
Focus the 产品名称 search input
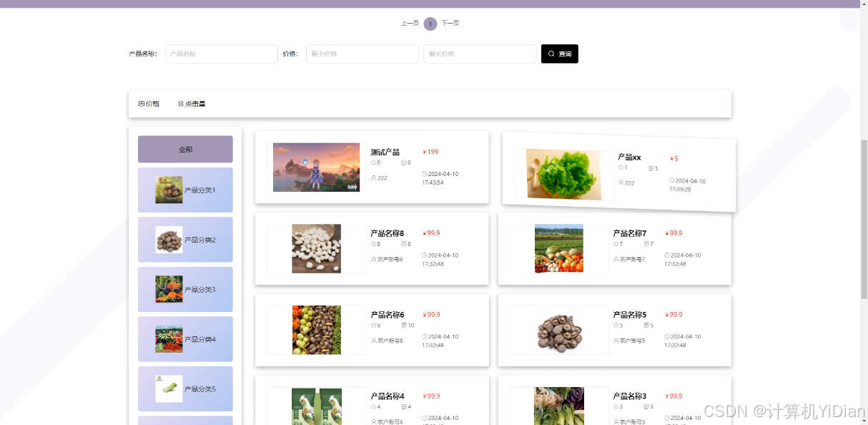coord(222,54)
